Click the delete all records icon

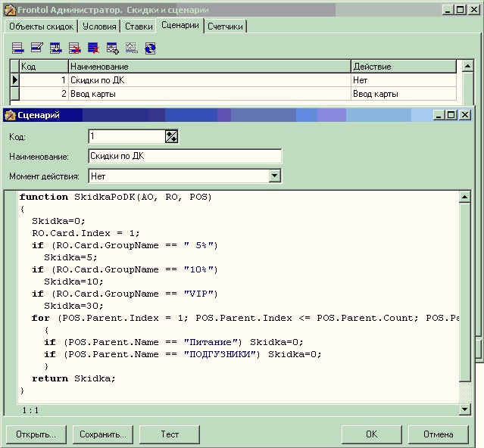pos(93,48)
